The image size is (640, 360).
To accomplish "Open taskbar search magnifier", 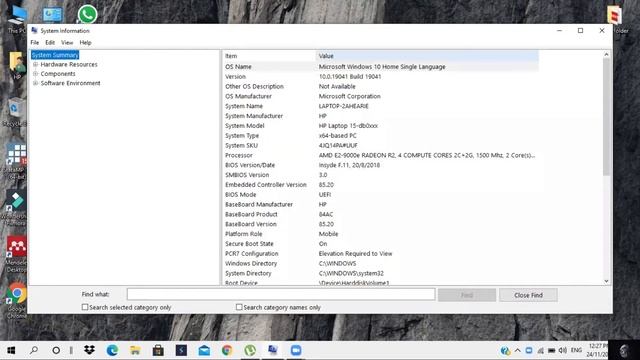I will [34, 350].
